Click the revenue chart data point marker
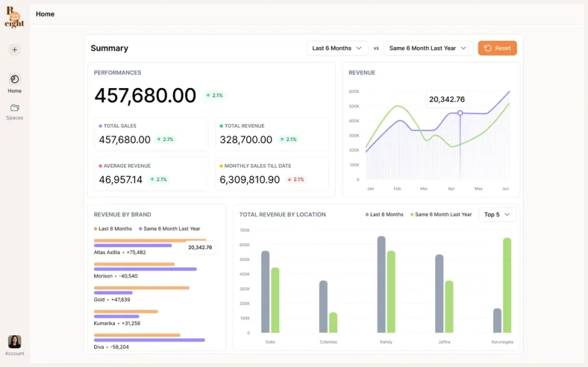588x367 pixels. click(460, 113)
